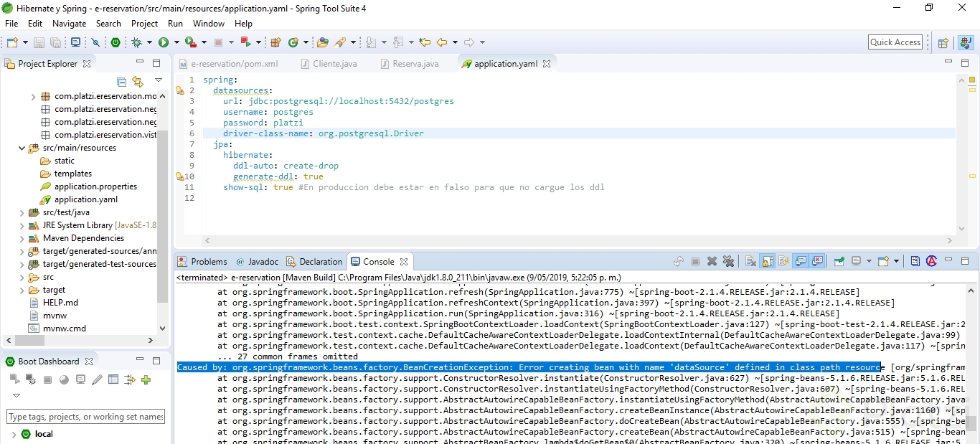Click the red A icon in Console toolbar

(931, 262)
